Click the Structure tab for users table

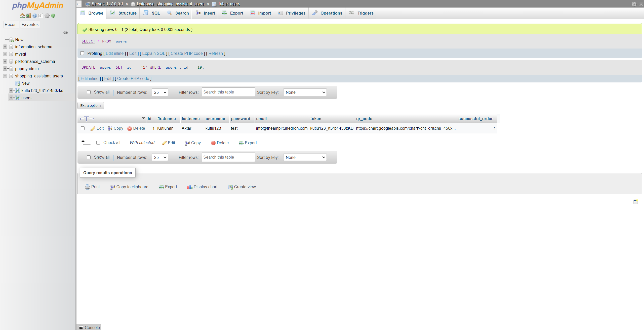(x=127, y=13)
